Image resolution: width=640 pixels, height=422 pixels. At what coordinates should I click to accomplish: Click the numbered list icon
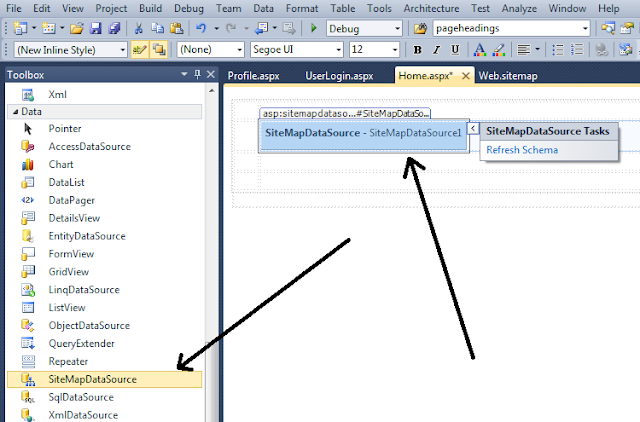click(x=577, y=50)
